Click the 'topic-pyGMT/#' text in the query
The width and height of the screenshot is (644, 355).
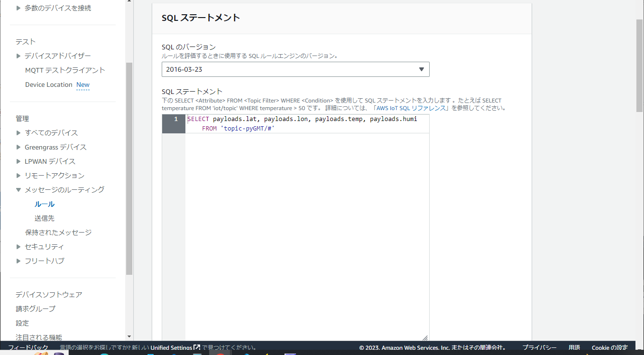pos(248,128)
